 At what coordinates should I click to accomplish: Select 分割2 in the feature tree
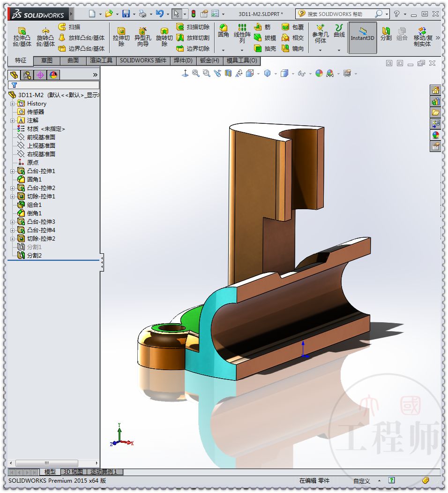pos(30,256)
